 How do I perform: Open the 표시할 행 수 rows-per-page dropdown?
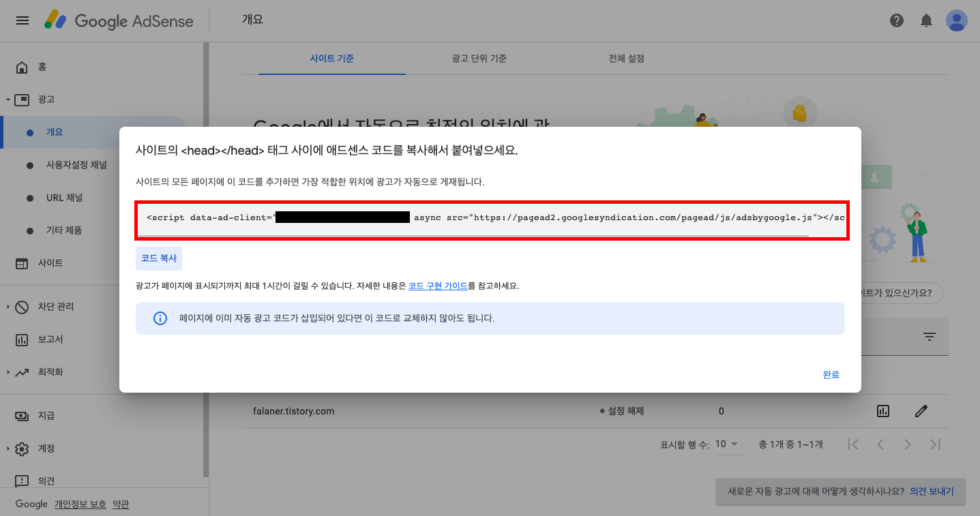click(726, 444)
